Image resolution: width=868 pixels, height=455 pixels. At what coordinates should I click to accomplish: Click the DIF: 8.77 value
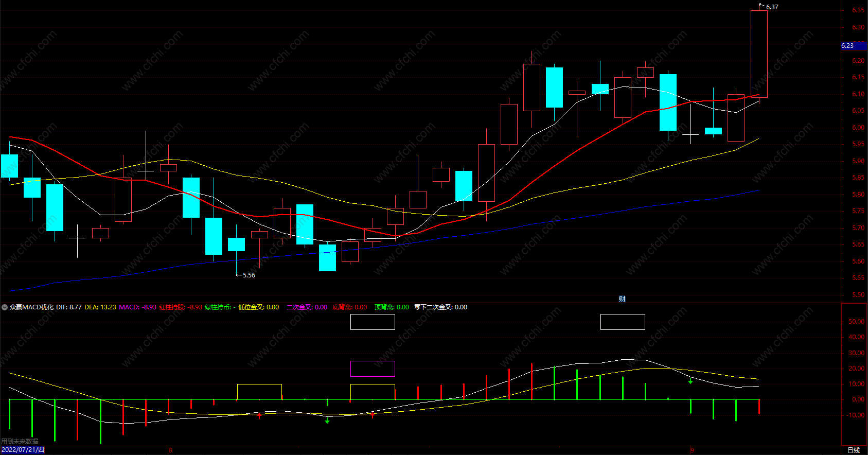pyautogui.click(x=69, y=307)
